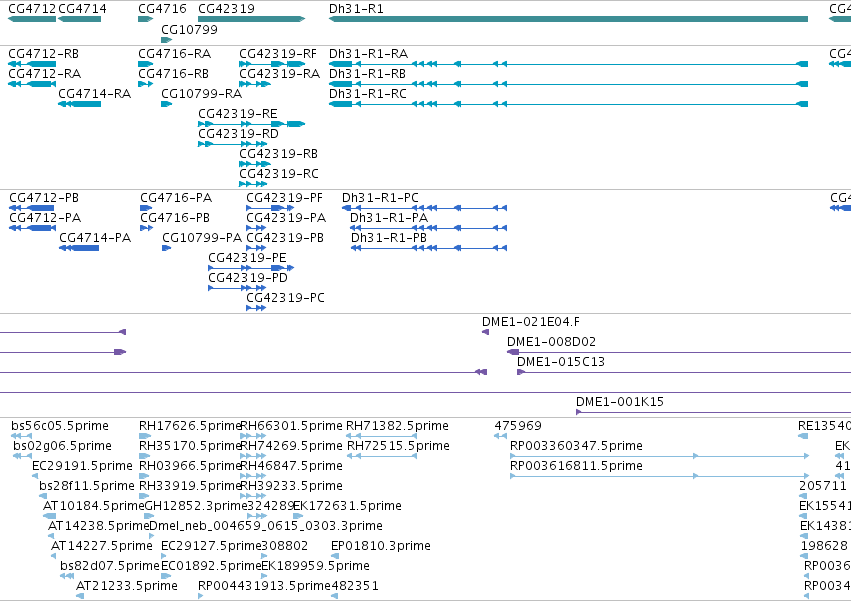Viewport: 851px width, 601px height.
Task: Click transcript label CG4714-RA
Action: [x=94, y=93]
